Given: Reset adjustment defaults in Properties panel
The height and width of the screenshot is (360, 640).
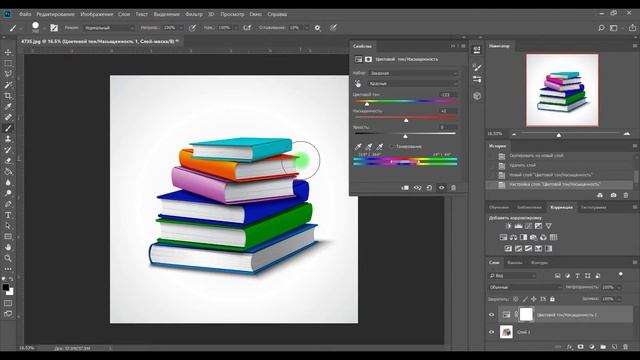Looking at the screenshot, I should (429, 188).
